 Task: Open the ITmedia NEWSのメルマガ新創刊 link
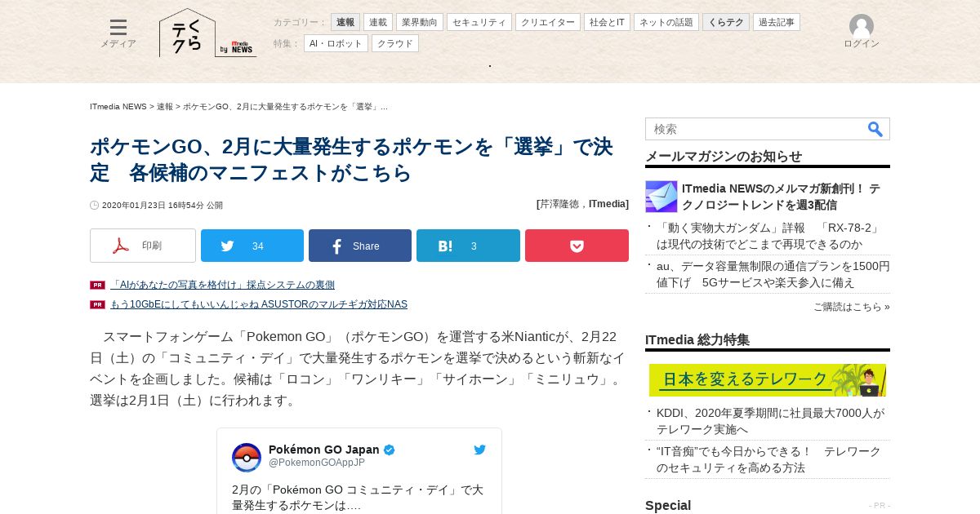pyautogui.click(x=782, y=197)
